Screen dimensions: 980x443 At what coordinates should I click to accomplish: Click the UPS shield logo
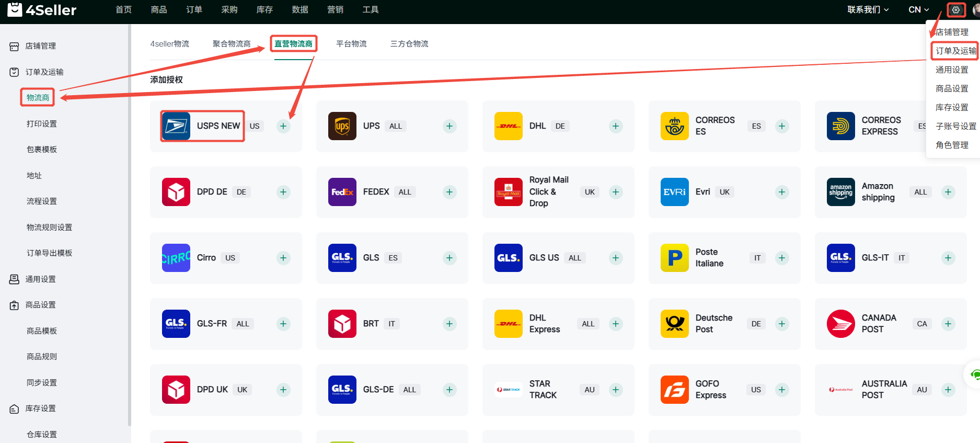coord(342,126)
